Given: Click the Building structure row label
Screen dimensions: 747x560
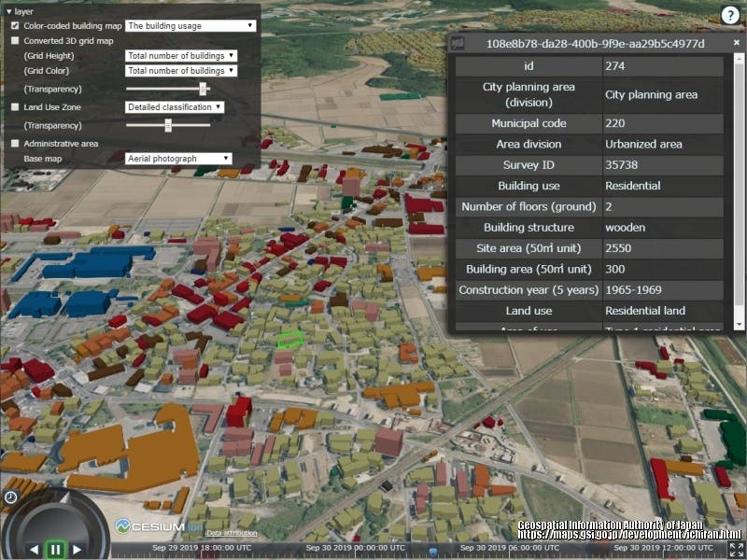Looking at the screenshot, I should 529,228.
